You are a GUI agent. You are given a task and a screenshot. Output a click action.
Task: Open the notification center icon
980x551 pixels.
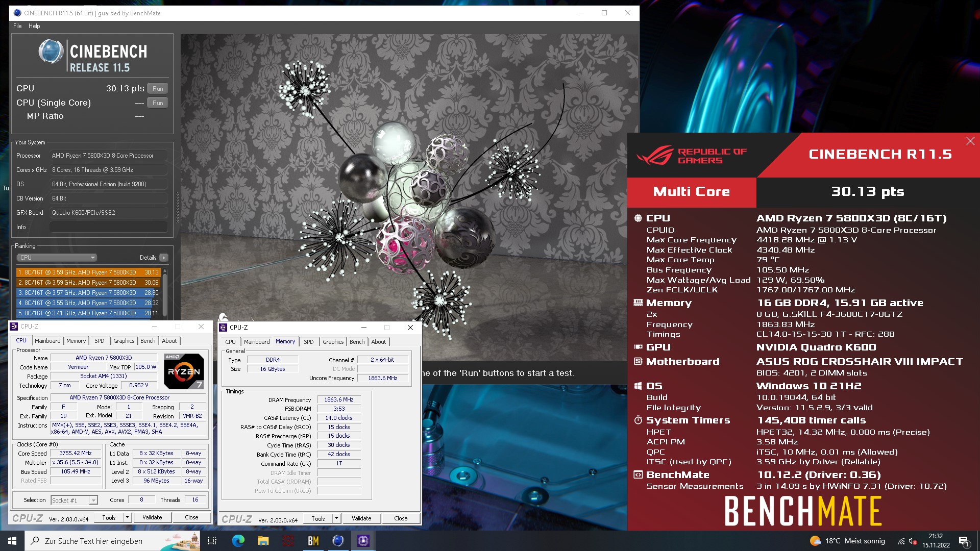coord(964,541)
